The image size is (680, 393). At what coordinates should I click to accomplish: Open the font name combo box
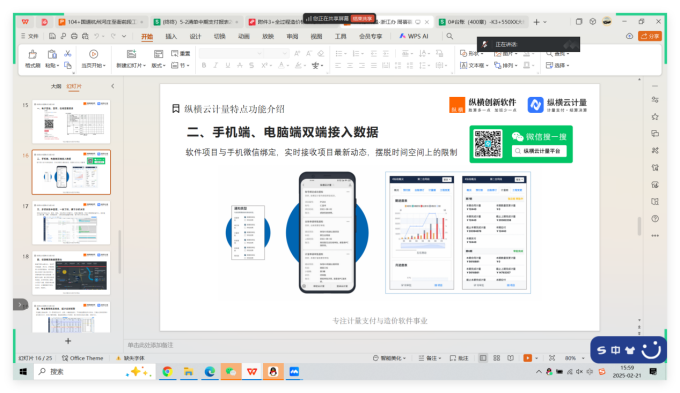[231, 53]
